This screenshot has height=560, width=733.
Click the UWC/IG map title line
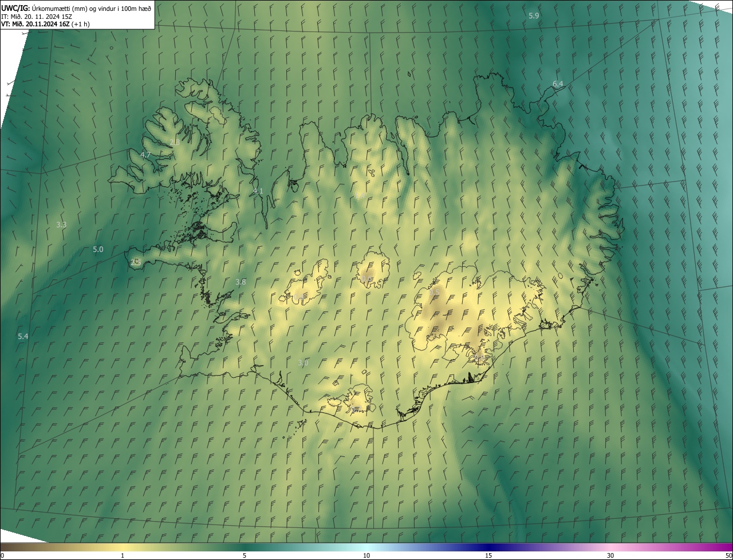click(x=76, y=8)
